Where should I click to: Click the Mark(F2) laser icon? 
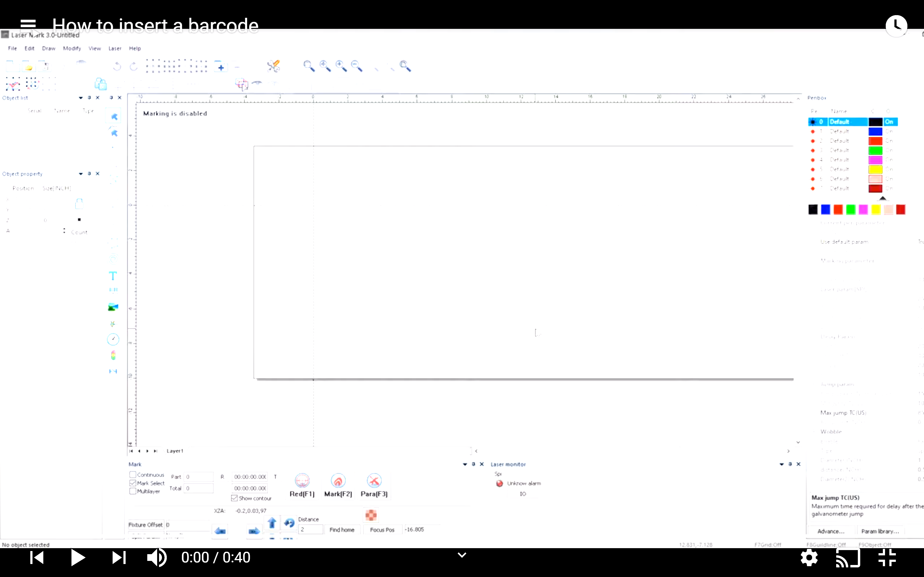pyautogui.click(x=338, y=481)
